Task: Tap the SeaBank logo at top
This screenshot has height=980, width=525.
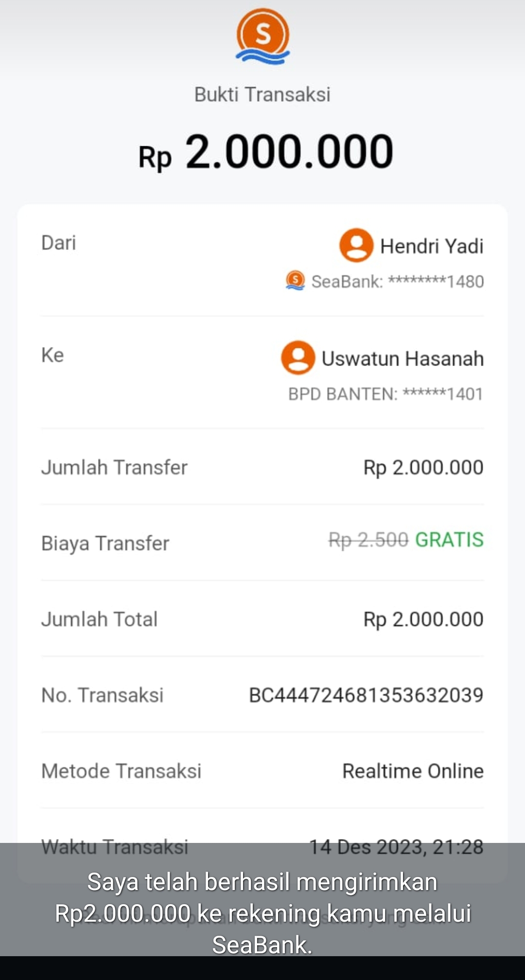Action: pyautogui.click(x=262, y=36)
